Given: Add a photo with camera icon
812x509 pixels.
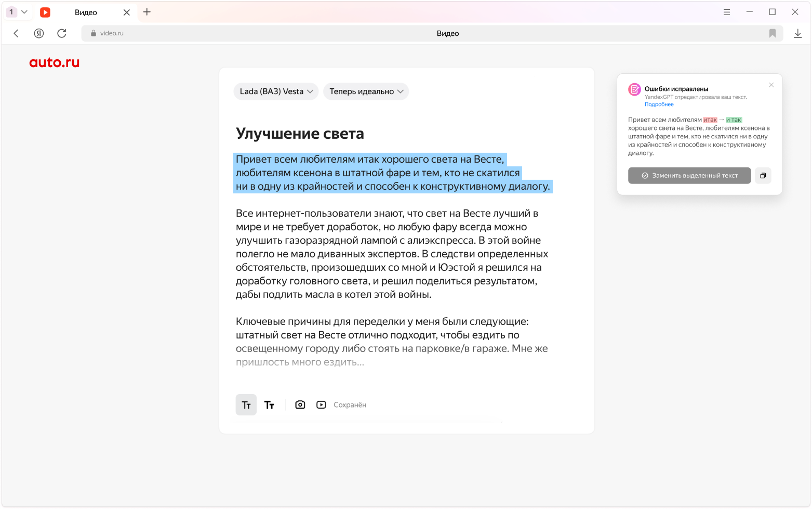Looking at the screenshot, I should pos(300,404).
